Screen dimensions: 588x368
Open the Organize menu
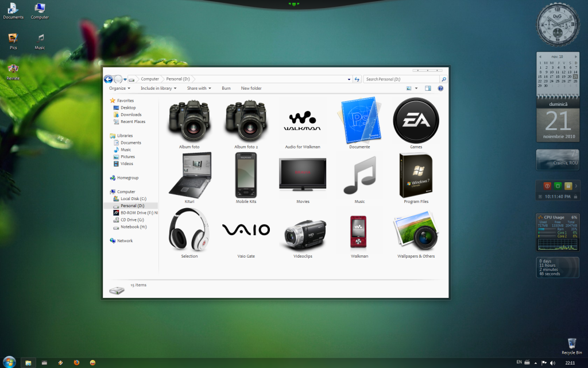119,88
